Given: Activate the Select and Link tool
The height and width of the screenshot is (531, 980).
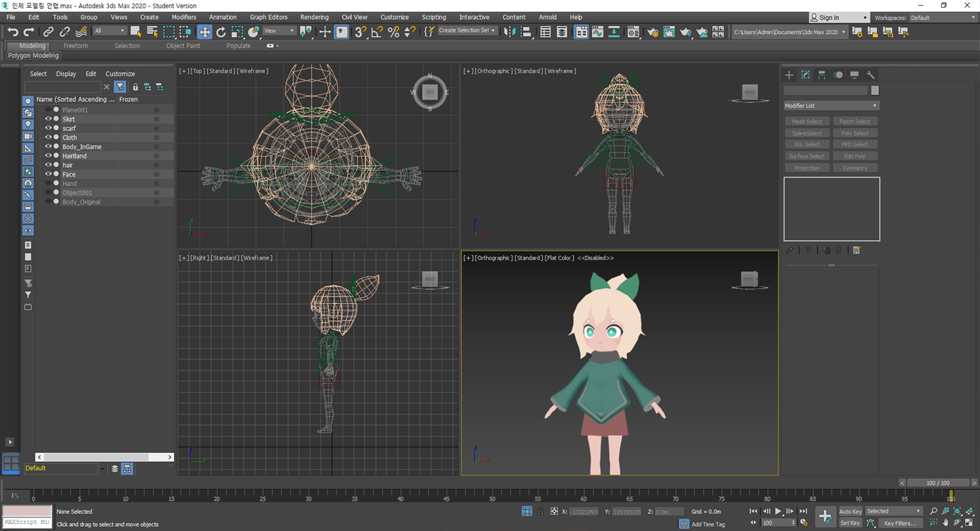Looking at the screenshot, I should pyautogui.click(x=48, y=32).
